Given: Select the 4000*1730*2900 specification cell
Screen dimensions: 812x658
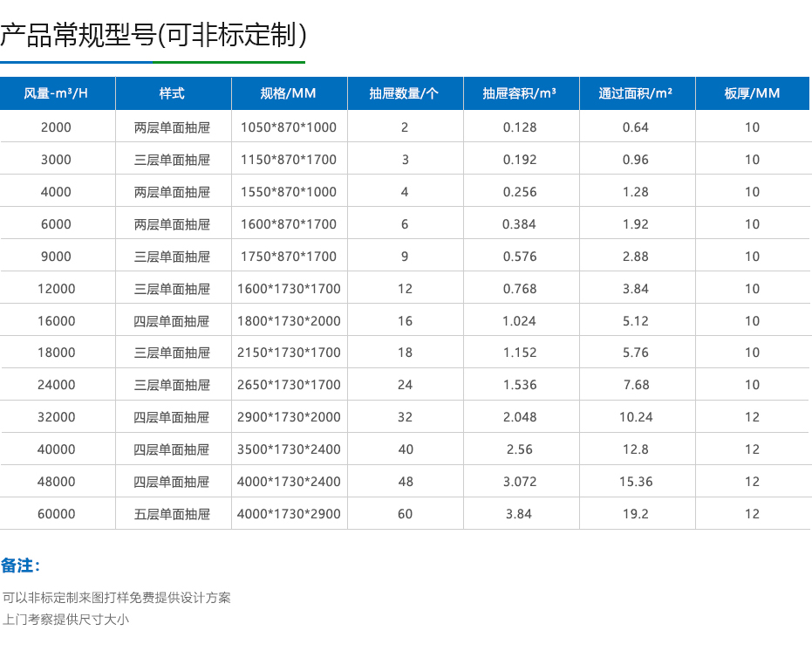Looking at the screenshot, I should pyautogui.click(x=289, y=514).
